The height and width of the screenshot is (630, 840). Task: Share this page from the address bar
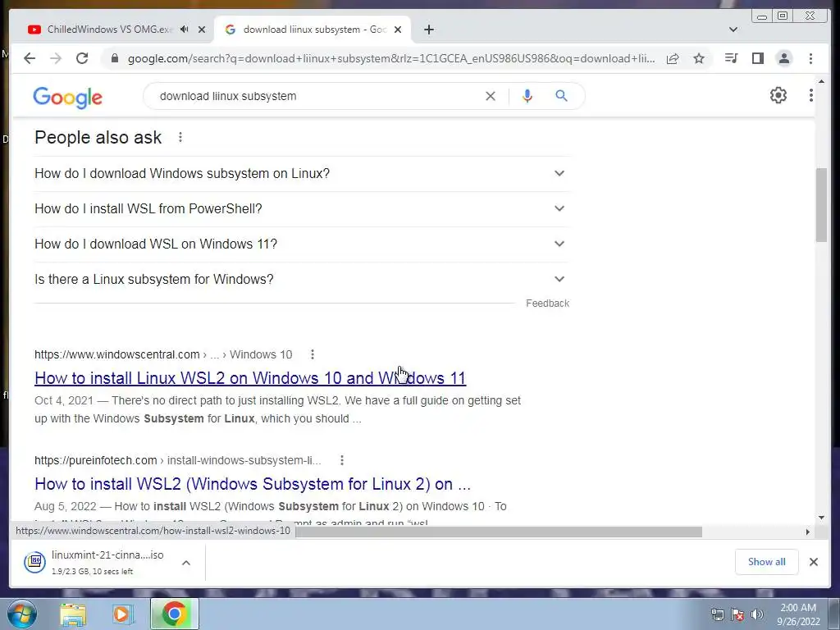[x=673, y=58]
